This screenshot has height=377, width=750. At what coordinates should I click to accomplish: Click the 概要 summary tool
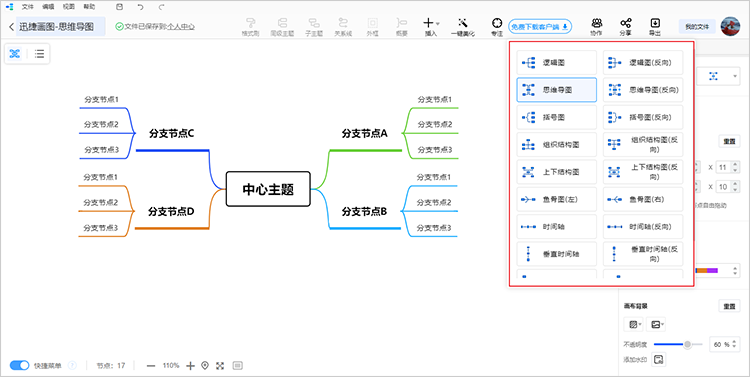(401, 27)
